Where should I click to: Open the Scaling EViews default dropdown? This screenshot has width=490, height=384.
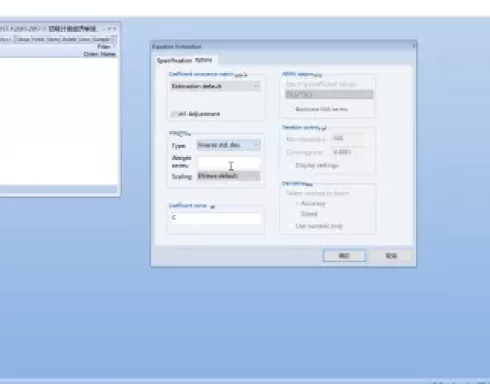229,176
